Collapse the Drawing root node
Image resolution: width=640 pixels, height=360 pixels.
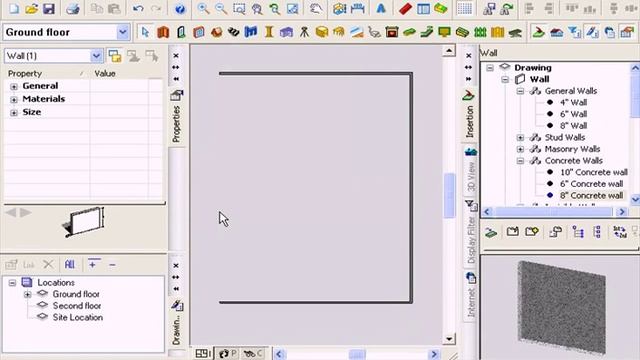coord(490,68)
